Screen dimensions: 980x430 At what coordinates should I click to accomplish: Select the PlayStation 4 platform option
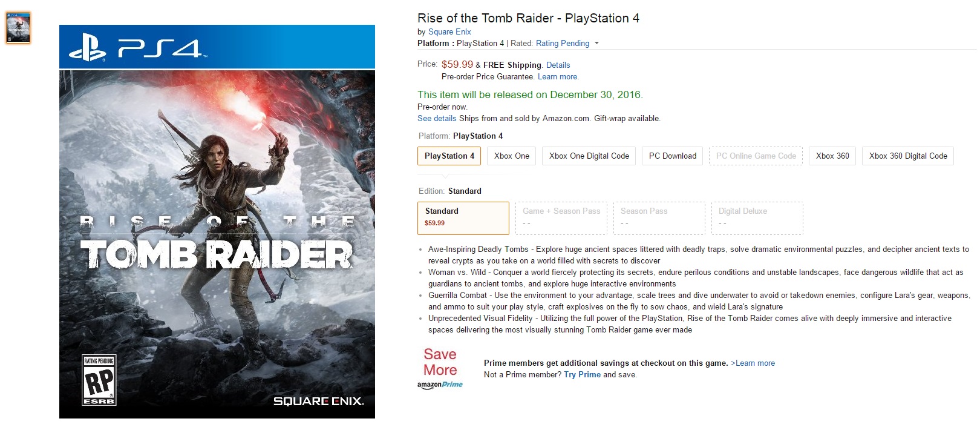point(449,156)
